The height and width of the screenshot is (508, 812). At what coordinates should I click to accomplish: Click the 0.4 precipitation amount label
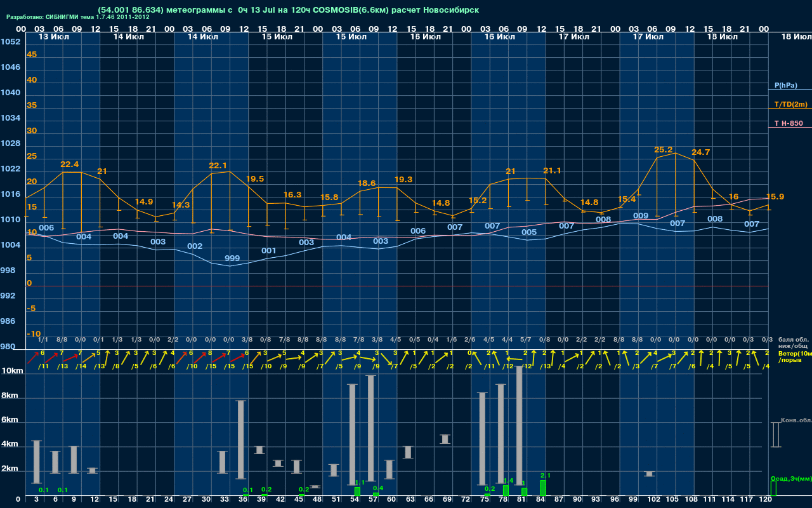[378, 488]
